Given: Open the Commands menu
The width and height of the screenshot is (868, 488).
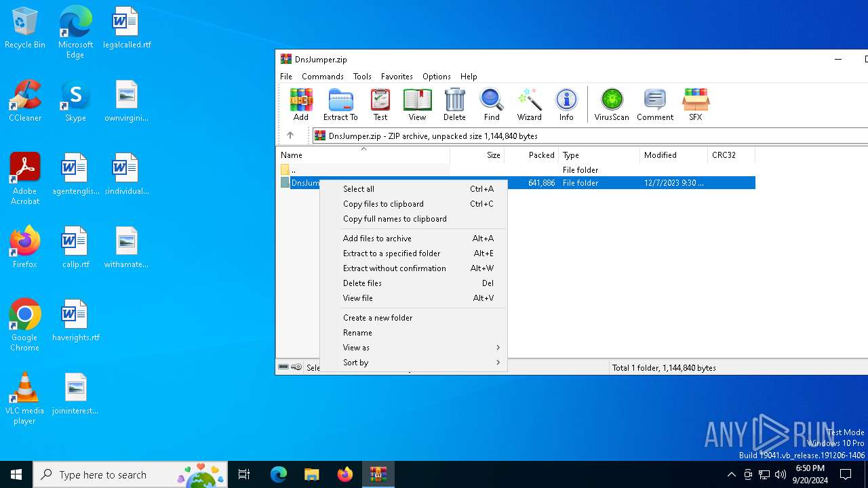Looking at the screenshot, I should tap(323, 77).
